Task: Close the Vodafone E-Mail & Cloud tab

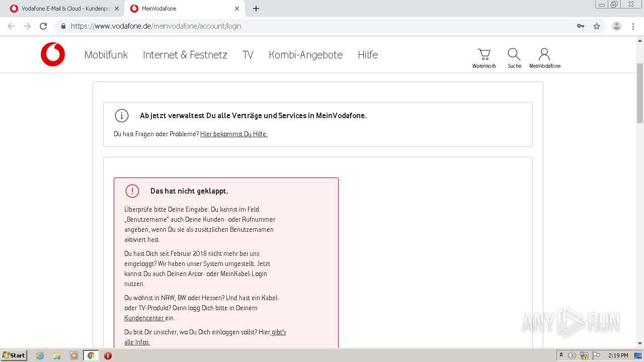Action: pyautogui.click(x=117, y=9)
